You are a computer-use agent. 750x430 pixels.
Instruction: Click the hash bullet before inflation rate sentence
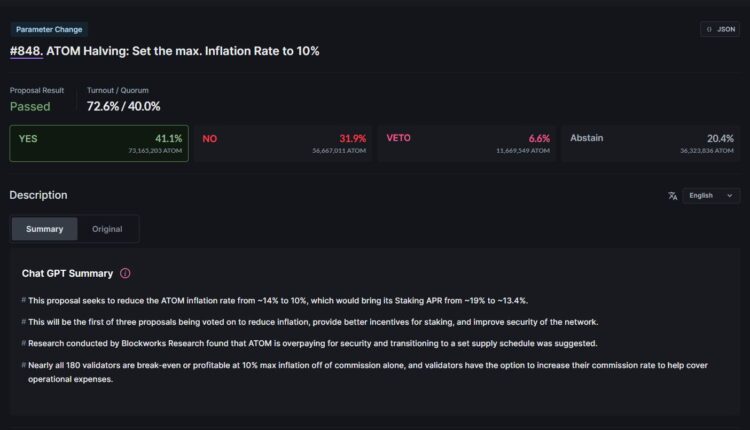[x=24, y=300]
